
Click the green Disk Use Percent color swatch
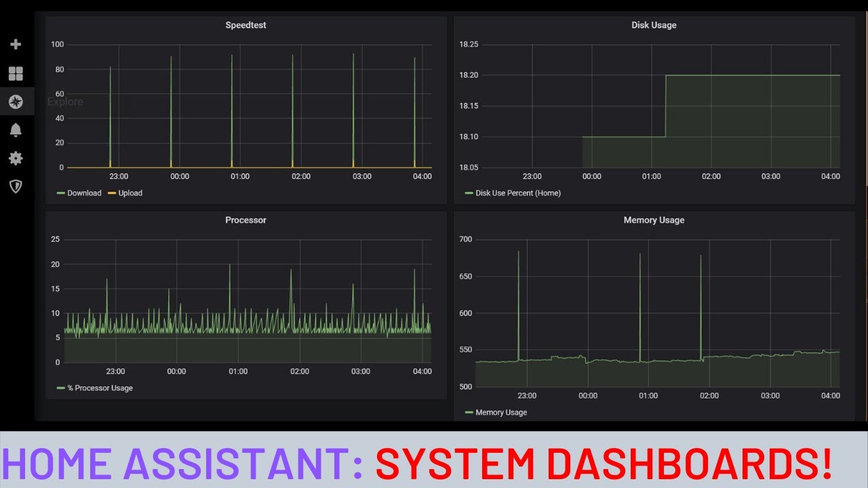[469, 193]
